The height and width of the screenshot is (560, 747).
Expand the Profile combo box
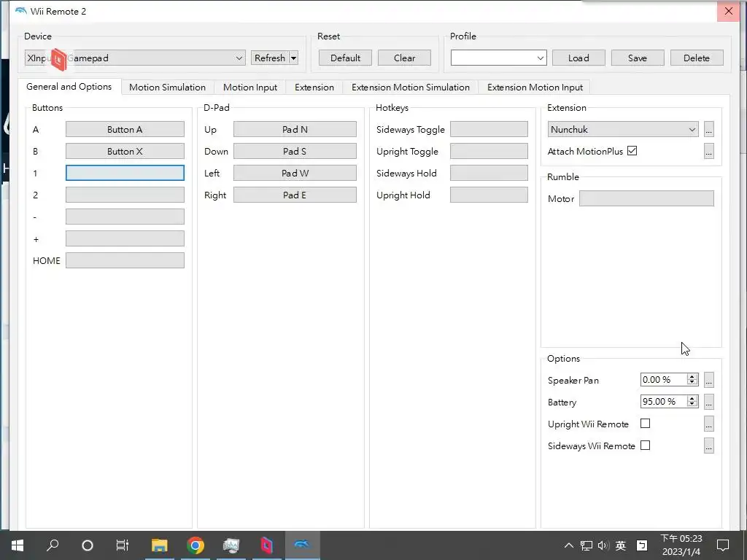[541, 58]
